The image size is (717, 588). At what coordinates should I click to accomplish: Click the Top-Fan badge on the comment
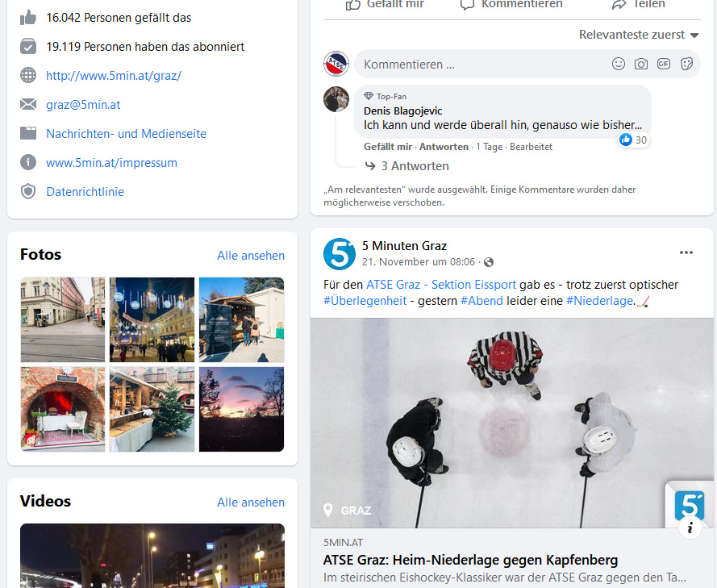(x=385, y=97)
